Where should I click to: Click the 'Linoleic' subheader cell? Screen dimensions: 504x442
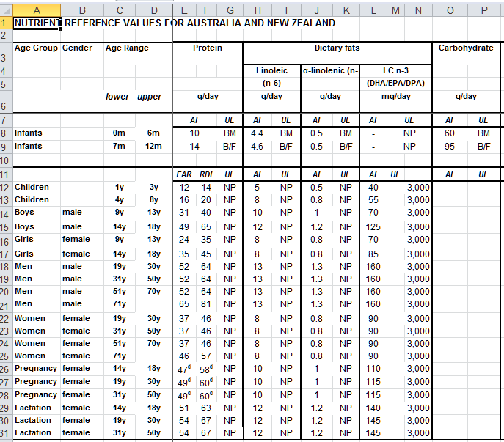(271, 70)
